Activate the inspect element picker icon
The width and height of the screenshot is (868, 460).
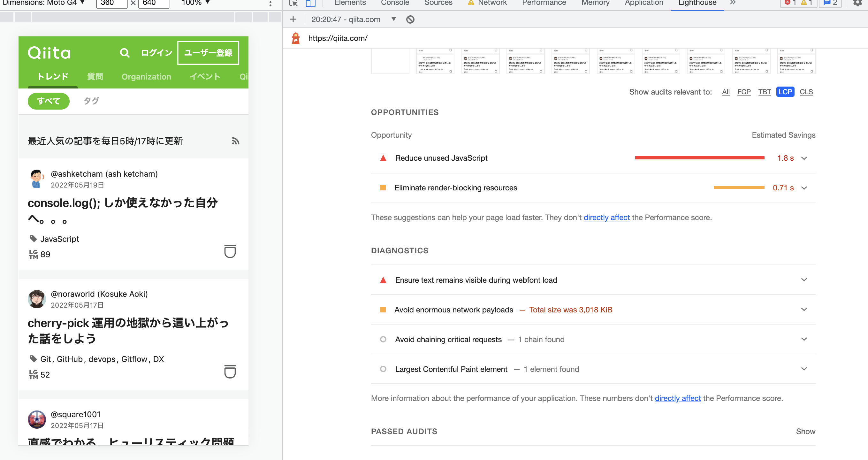click(x=293, y=3)
